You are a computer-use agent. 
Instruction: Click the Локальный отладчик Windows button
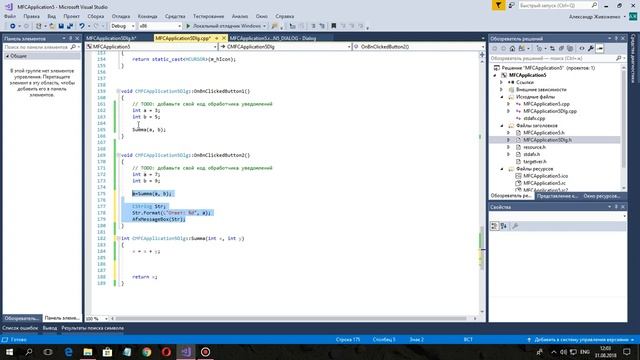[226, 26]
